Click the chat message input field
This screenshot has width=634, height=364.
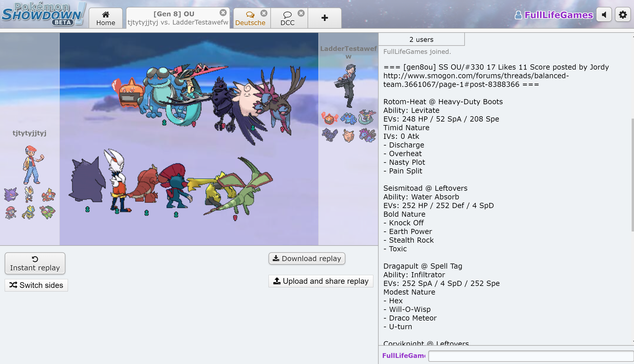[x=531, y=356]
